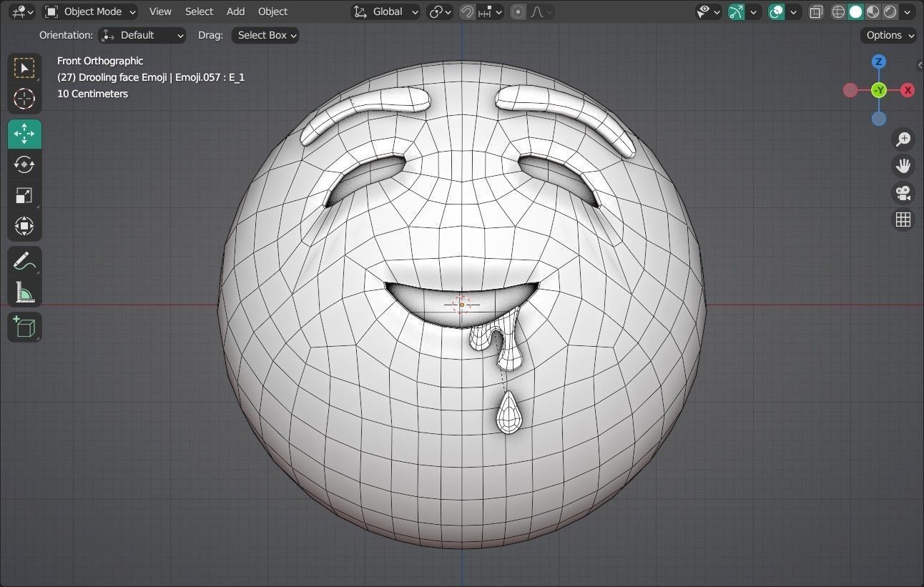Screen dimensions: 924x587
Task: Switch to Wireframe viewport shading
Action: coord(839,11)
